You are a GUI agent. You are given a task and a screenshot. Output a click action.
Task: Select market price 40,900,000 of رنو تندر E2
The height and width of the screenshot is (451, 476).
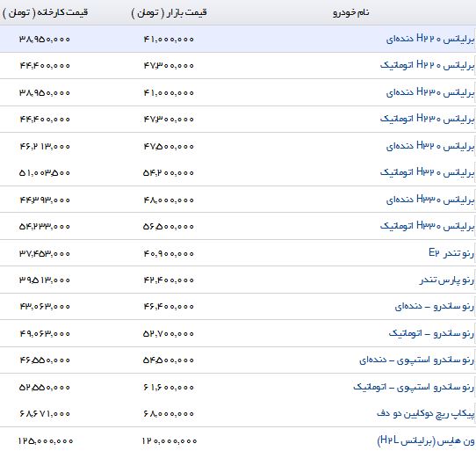169,253
